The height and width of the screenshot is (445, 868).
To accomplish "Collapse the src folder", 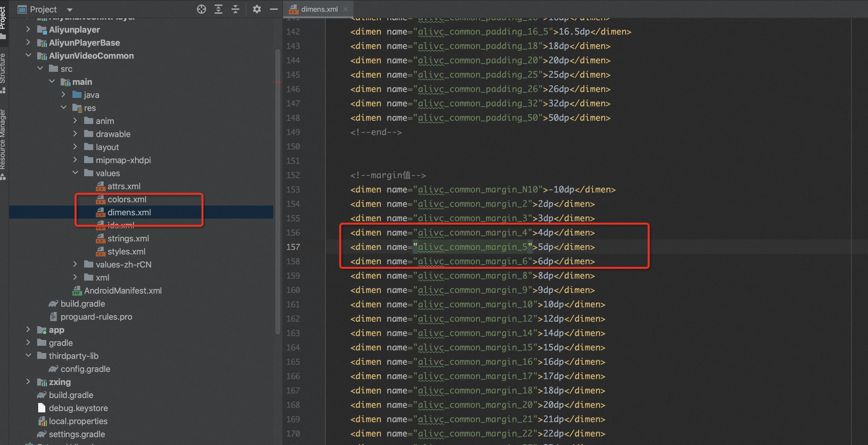I will 40,69.
